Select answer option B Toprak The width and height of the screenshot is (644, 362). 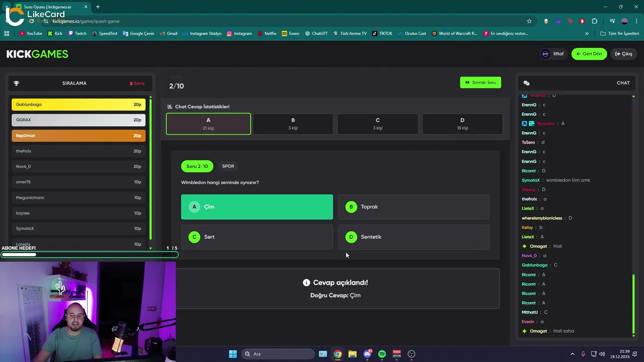pyautogui.click(x=414, y=207)
